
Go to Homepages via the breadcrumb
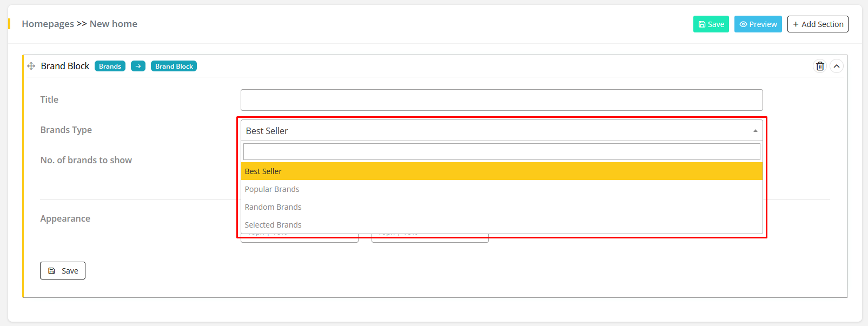48,24
